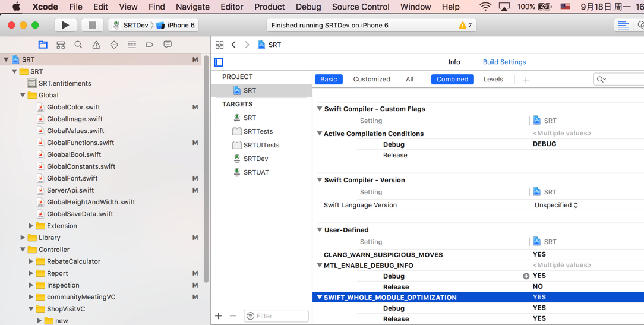Collapse SWIFT_WHOLE_MODULE_OPTIMIZATION row
Viewport: 644px width, 325px height.
[x=320, y=298]
